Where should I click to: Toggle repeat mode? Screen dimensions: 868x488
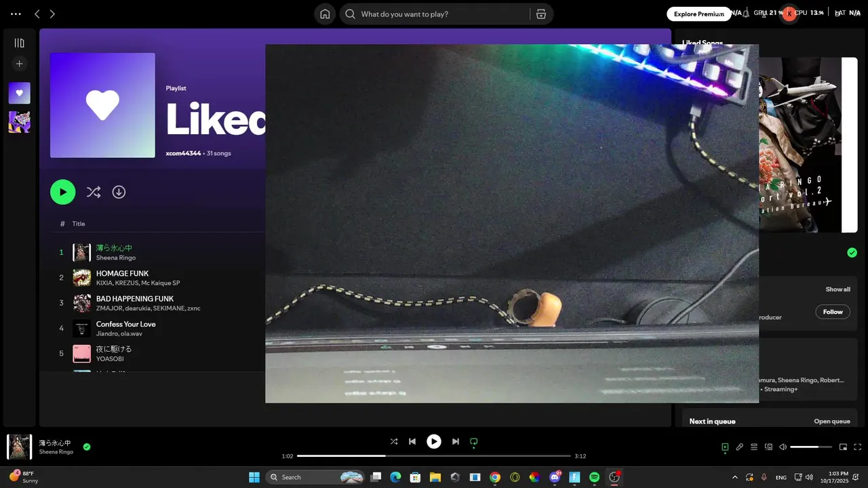[x=474, y=442]
